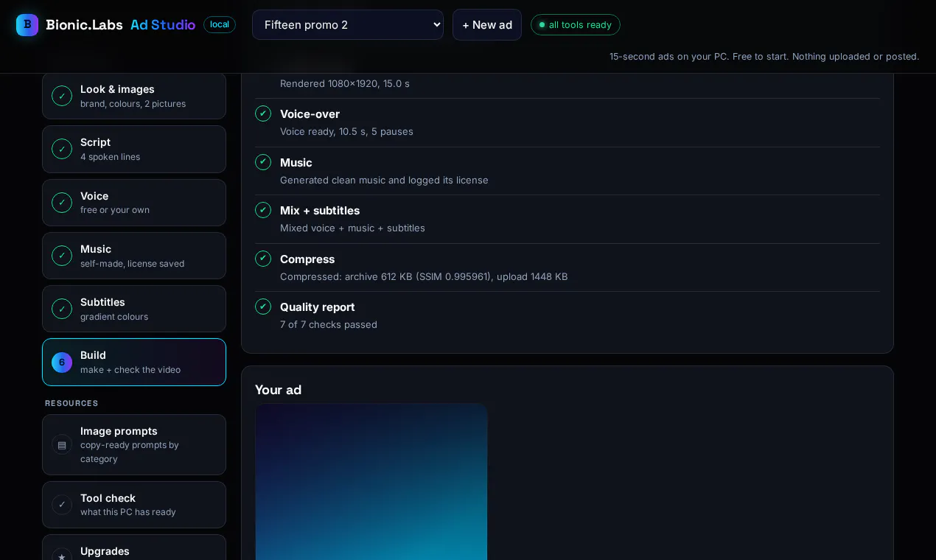Click "Mixed voice + music + subtitles" text

(x=352, y=228)
